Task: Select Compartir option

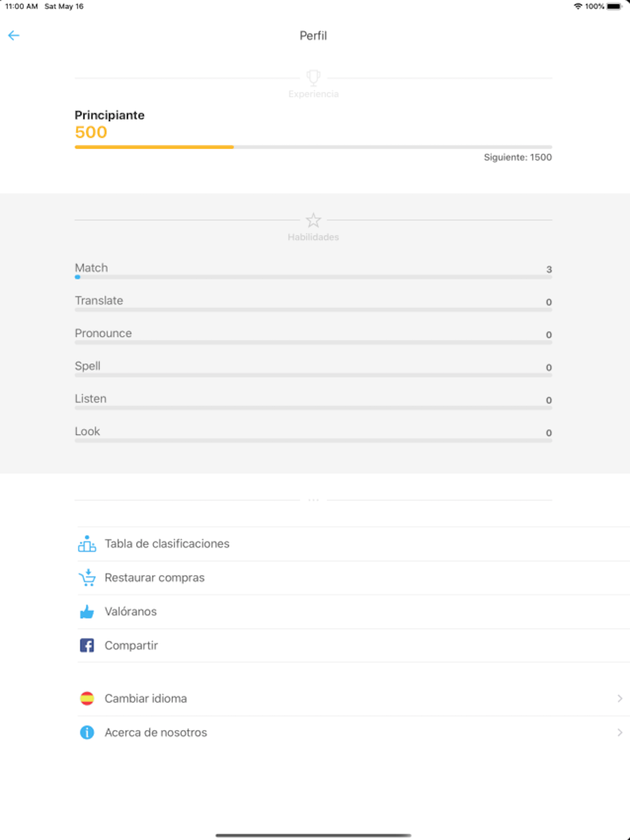Action: pos(353,645)
